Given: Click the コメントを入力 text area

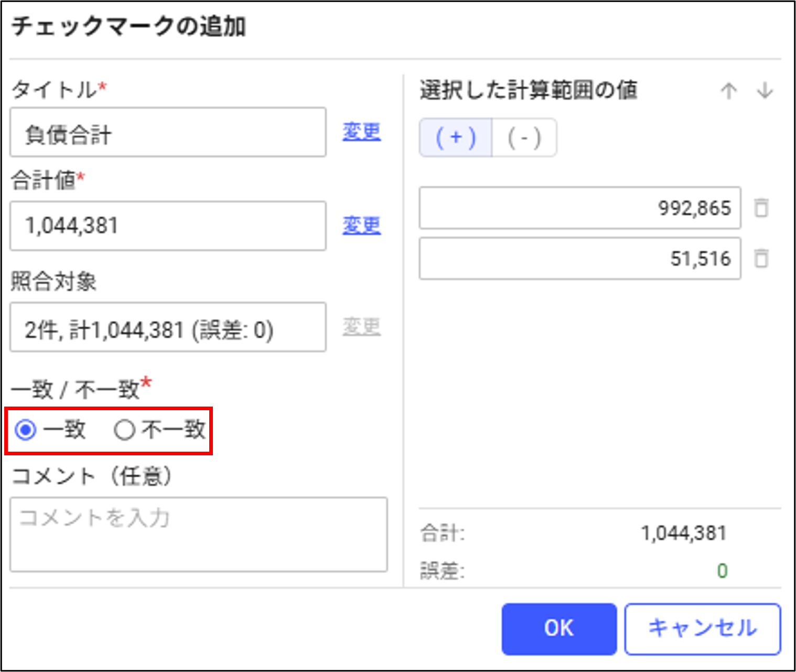Looking at the screenshot, I should coord(199,535).
